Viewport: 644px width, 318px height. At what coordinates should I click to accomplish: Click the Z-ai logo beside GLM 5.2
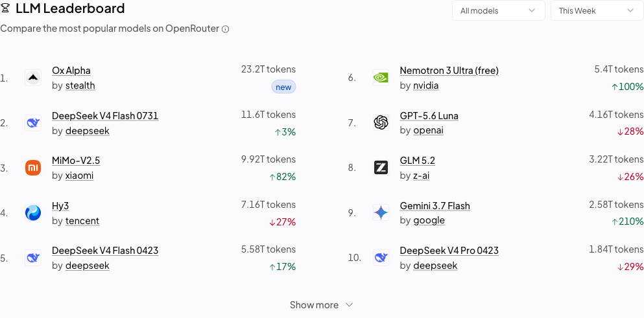click(x=381, y=168)
